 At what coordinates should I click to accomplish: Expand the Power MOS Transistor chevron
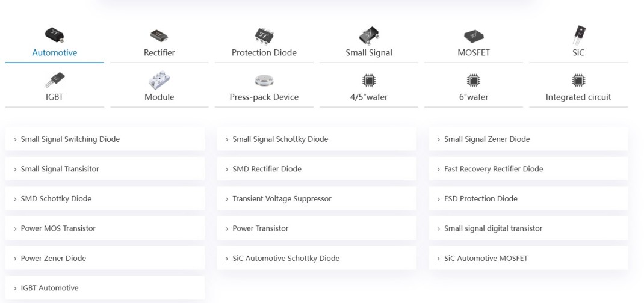pos(15,228)
